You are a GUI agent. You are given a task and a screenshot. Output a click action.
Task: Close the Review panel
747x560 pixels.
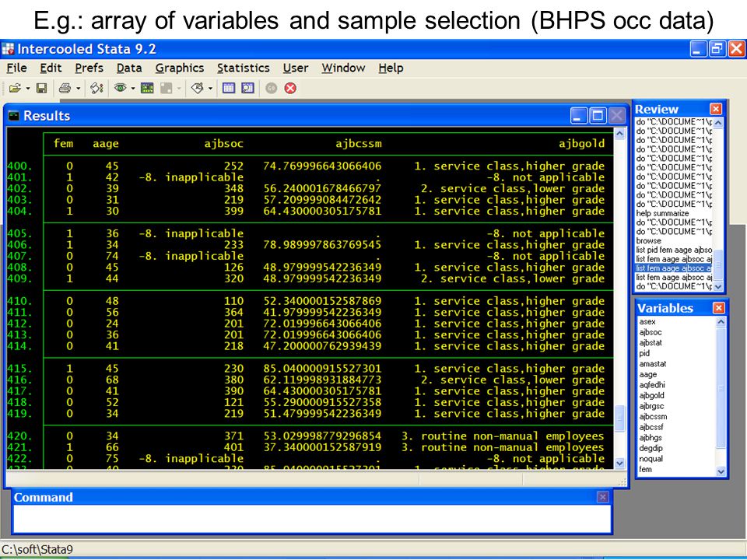pos(716,109)
